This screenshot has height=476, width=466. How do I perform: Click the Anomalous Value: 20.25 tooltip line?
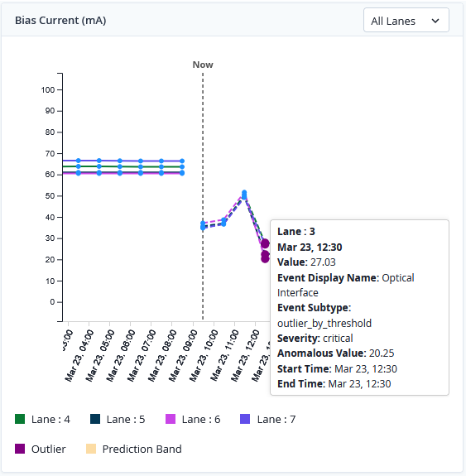(x=336, y=353)
